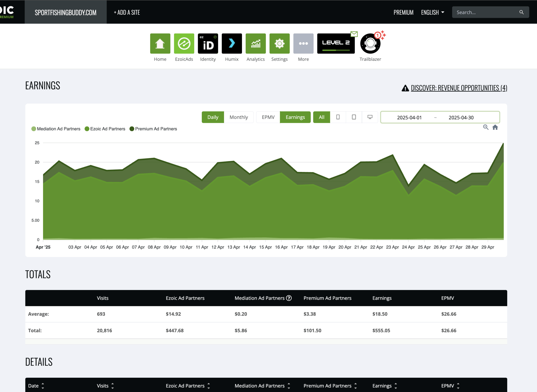
Task: Switch chart to Daily view
Action: 213,117
